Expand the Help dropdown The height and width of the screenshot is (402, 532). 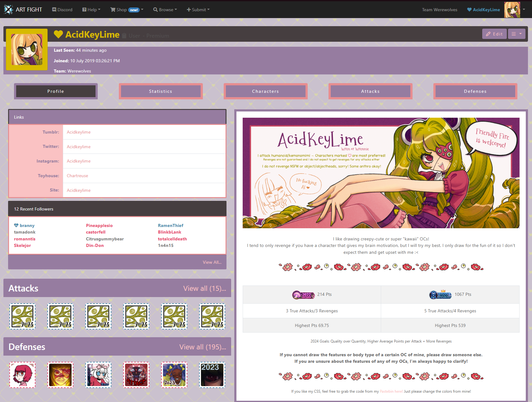pos(91,10)
